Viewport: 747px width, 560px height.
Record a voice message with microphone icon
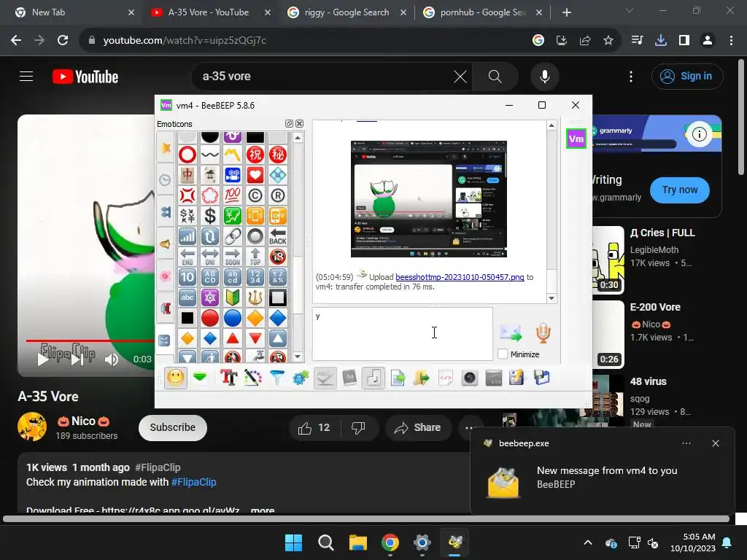[543, 332]
